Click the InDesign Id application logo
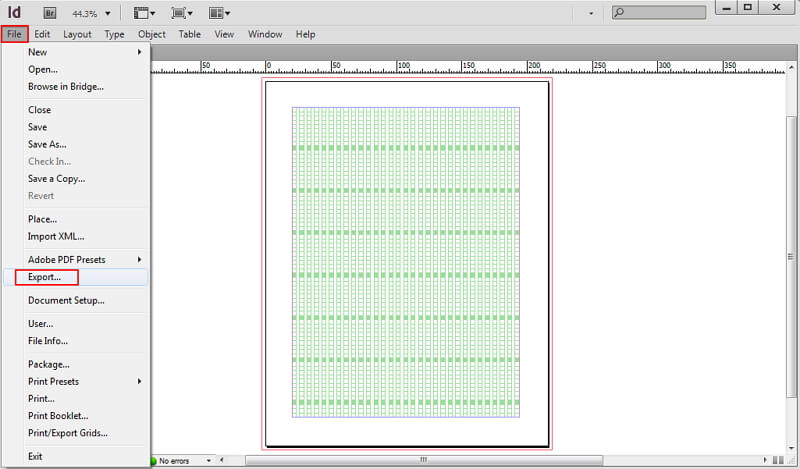The image size is (800, 469). click(14, 13)
